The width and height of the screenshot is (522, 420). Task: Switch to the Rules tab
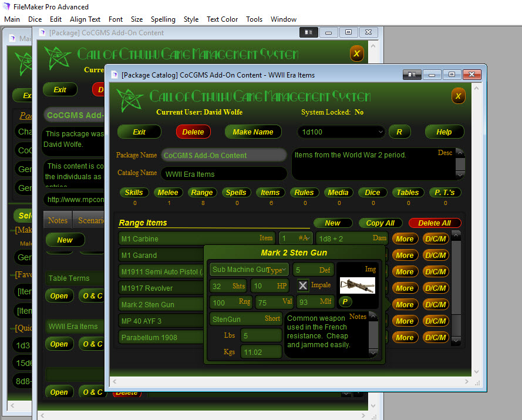304,193
